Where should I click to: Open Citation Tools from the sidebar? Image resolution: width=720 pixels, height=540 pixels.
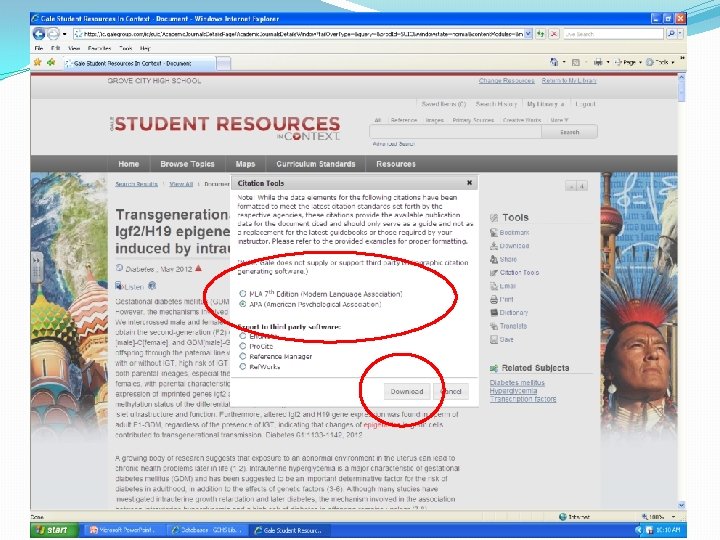[x=514, y=273]
